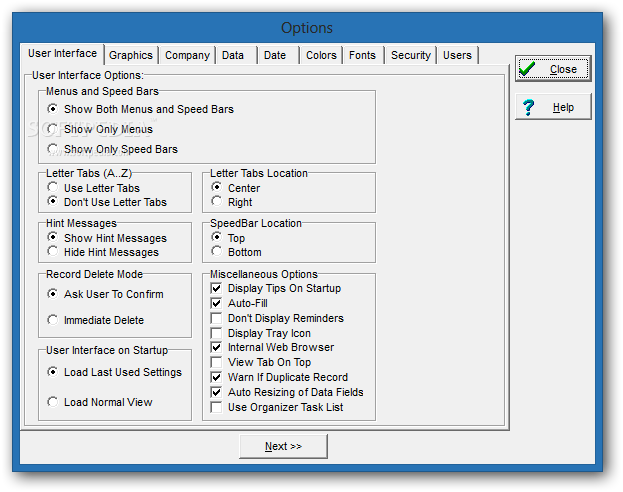Enable Use Organizer Task List
The image size is (623, 492).
pos(217,407)
